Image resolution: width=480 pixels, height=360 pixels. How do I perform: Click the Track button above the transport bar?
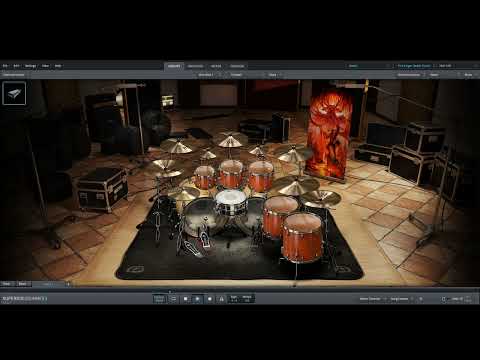click(x=7, y=284)
